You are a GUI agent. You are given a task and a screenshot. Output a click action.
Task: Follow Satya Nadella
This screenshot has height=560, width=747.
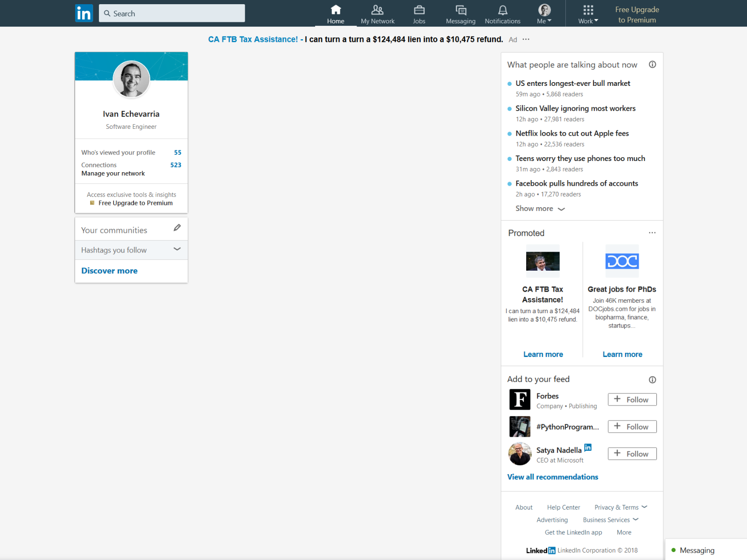coord(632,454)
